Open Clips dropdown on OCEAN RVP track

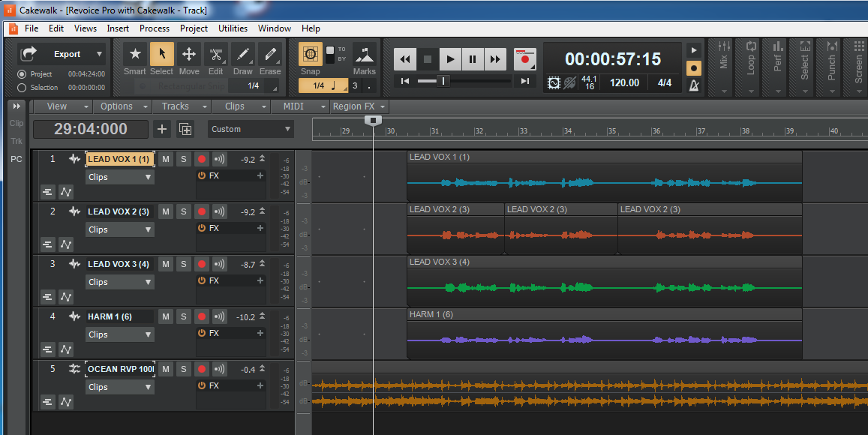tap(120, 387)
